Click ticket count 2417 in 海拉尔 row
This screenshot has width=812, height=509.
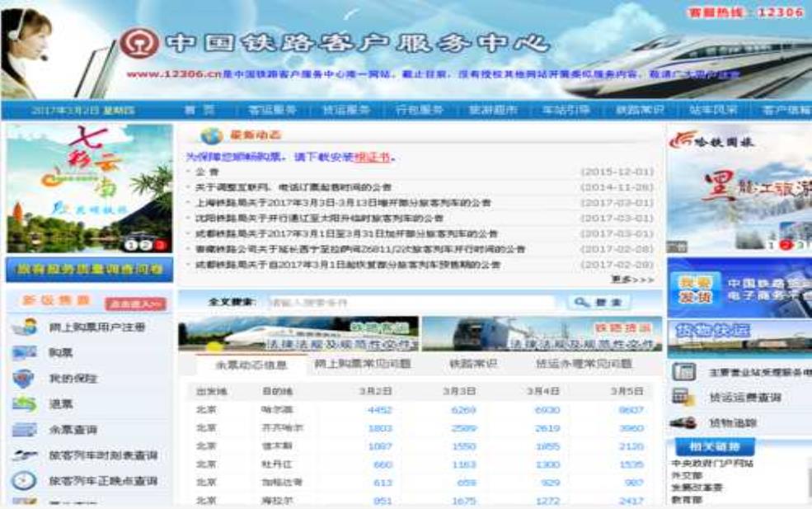631,501
